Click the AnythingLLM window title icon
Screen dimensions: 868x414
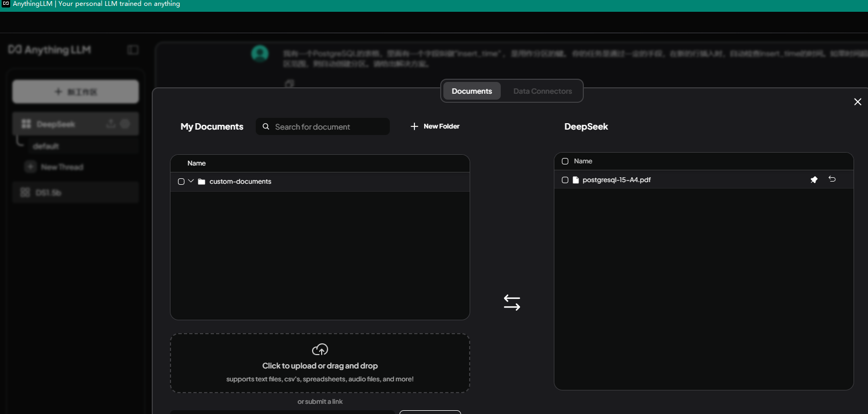pyautogui.click(x=6, y=4)
